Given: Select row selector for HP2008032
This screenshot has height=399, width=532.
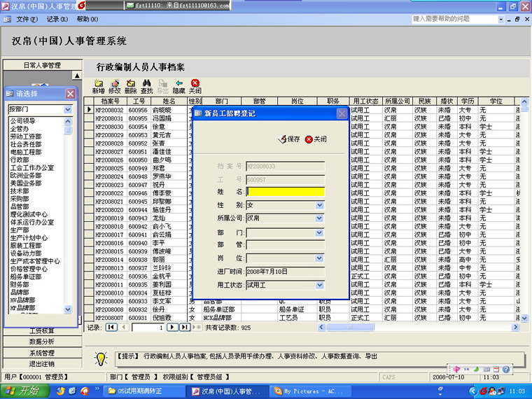Looking at the screenshot, I should pyautogui.click(x=89, y=110).
